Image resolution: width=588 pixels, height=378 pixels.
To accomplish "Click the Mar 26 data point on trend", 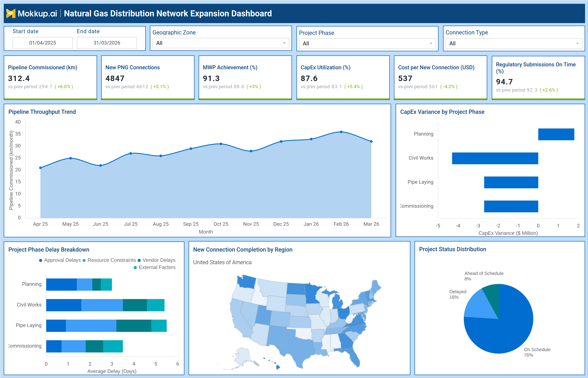I will point(371,142).
